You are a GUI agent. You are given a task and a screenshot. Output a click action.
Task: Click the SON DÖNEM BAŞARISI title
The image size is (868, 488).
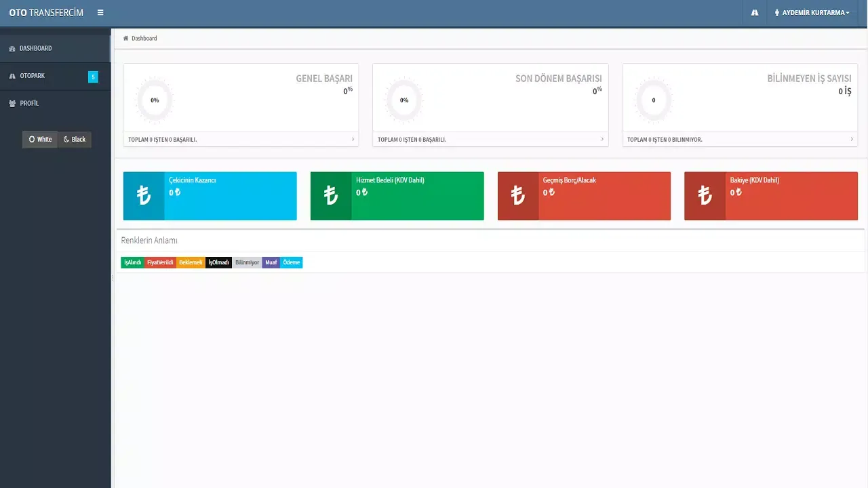[x=559, y=79]
